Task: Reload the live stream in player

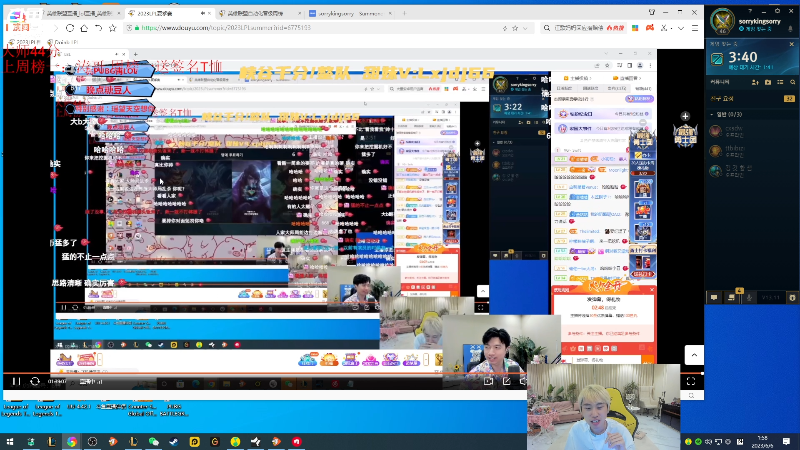Action: 35,381
